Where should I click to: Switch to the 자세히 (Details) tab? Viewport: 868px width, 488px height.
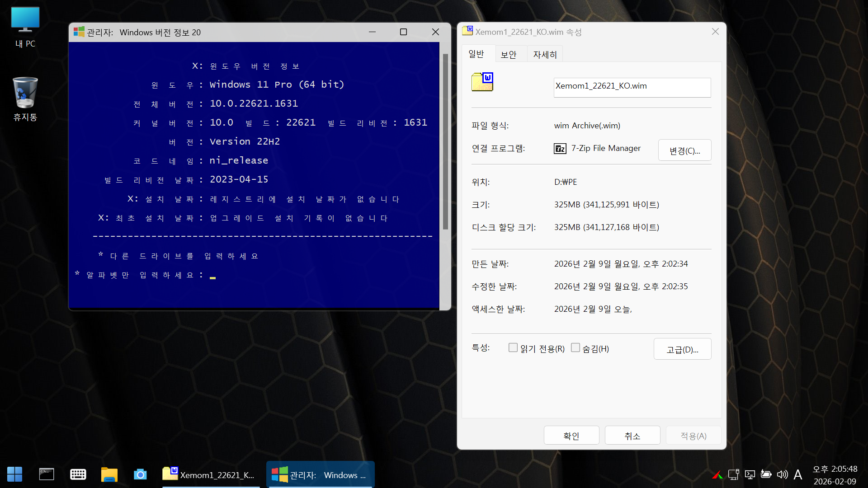tap(544, 55)
